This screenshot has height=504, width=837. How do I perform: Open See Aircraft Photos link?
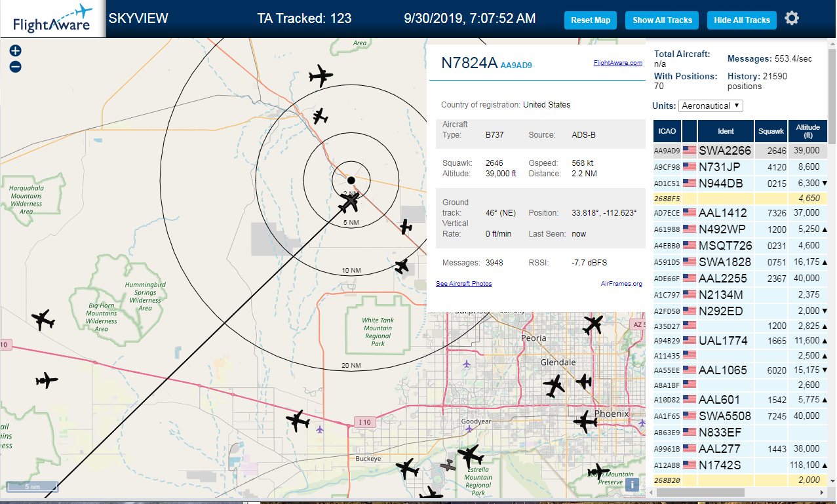464,284
